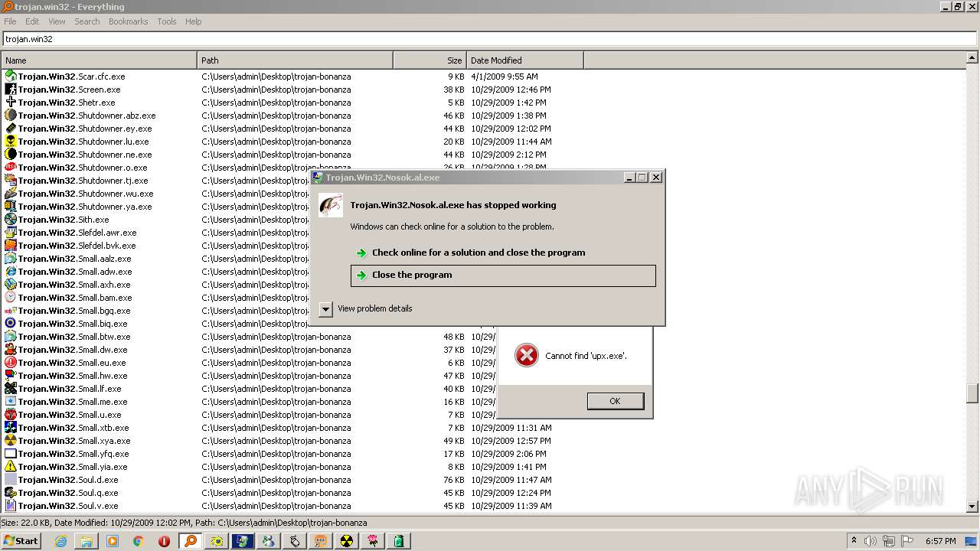Viewport: 980px width, 551px height.
Task: Click the Trojan.Win32.Shutdowner.ne.exe black circle icon
Action: [11, 155]
